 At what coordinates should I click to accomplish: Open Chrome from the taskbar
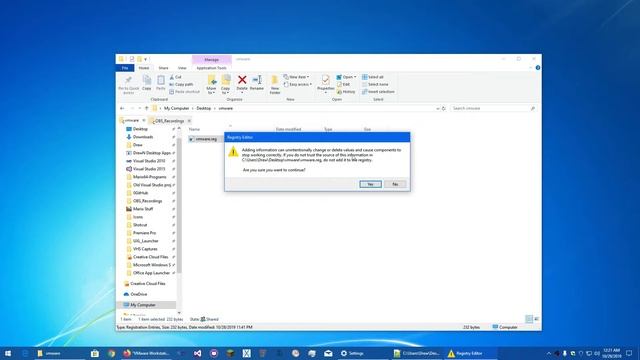(x=111, y=353)
